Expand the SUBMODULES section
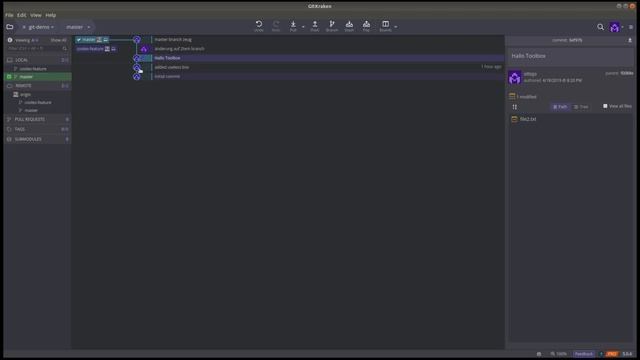The height and width of the screenshot is (360, 640). point(37,139)
